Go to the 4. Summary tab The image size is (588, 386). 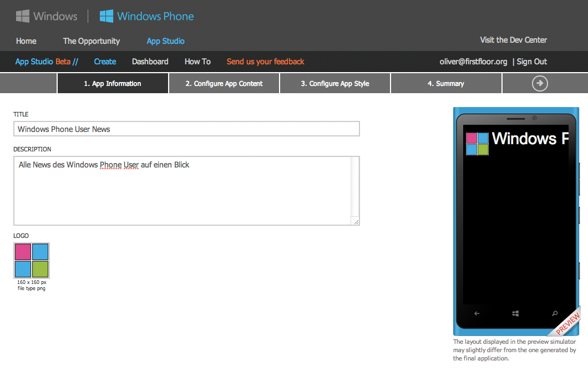[446, 83]
